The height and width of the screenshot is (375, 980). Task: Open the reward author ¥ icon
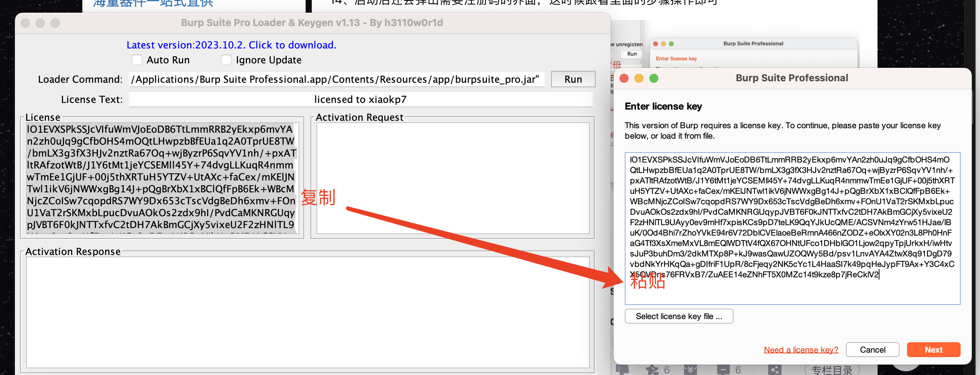pyautogui.click(x=690, y=369)
